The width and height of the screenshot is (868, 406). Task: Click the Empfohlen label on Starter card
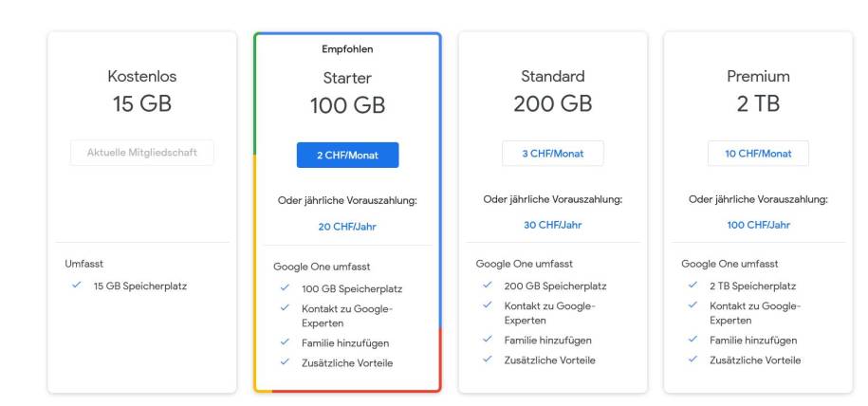347,49
